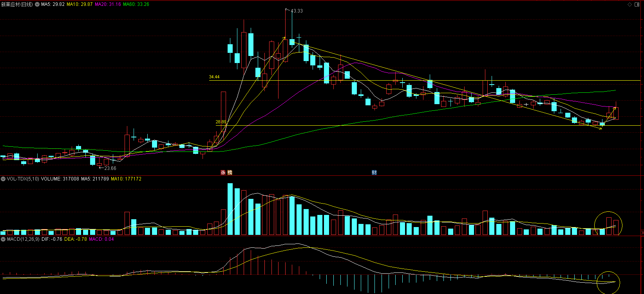The width and height of the screenshot is (644, 294).
Task: Select the MA10: 29.87 moving average label
Action: (x=80, y=4)
